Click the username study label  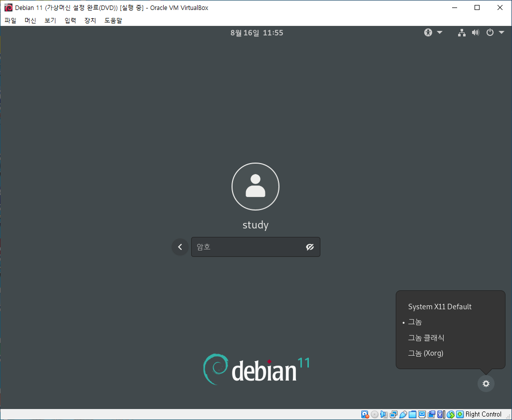256,225
